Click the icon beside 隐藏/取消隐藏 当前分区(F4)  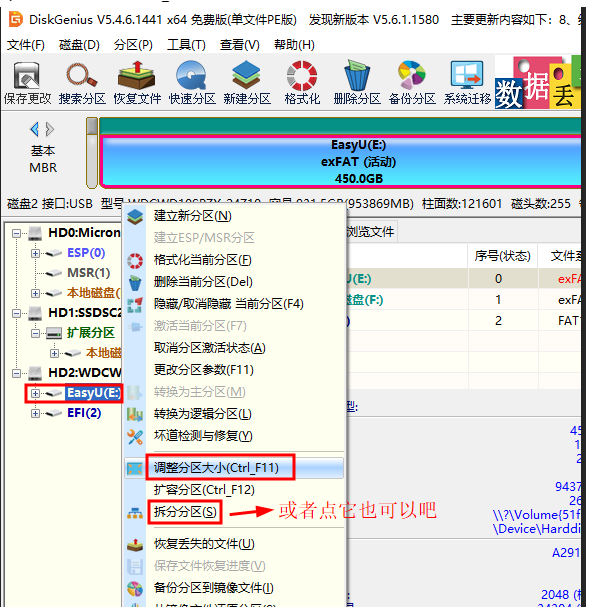point(135,305)
